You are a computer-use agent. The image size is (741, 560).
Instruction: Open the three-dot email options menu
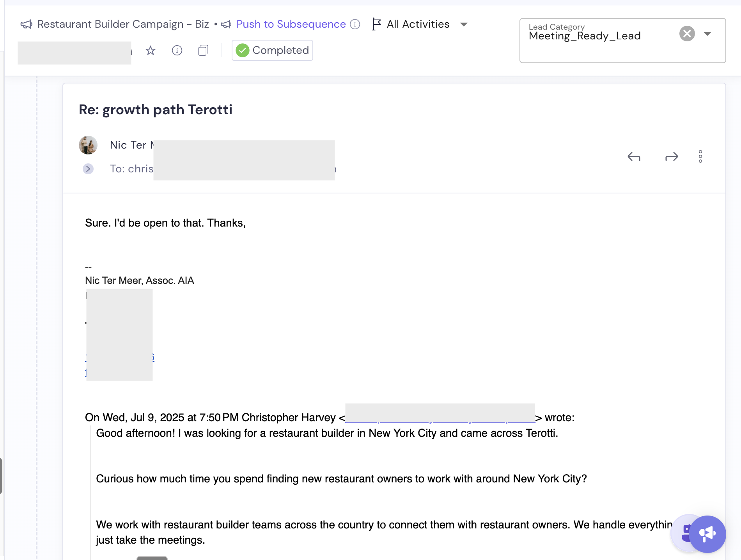click(x=700, y=156)
